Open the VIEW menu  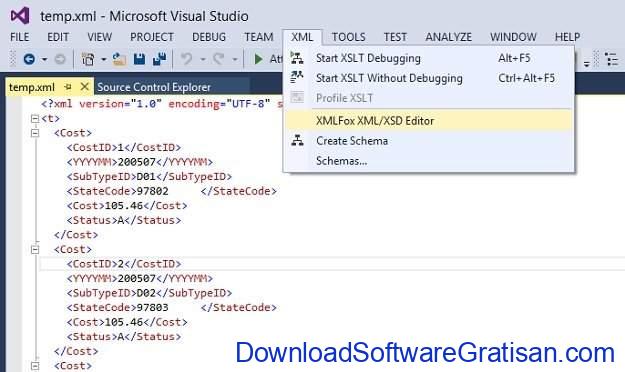(100, 37)
